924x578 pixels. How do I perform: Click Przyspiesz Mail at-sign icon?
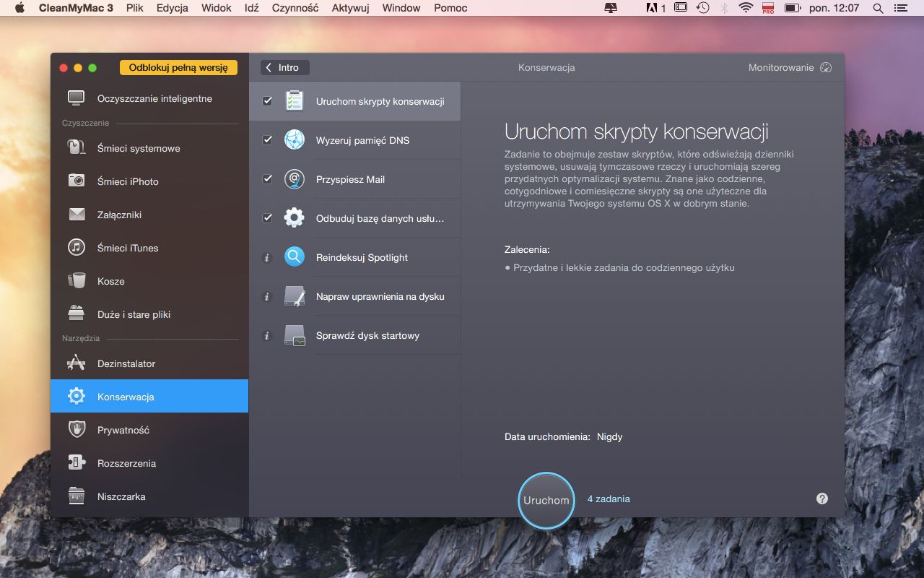pyautogui.click(x=295, y=179)
